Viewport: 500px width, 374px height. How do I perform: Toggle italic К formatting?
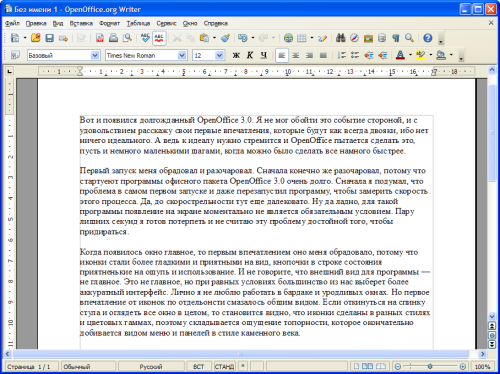click(250, 55)
